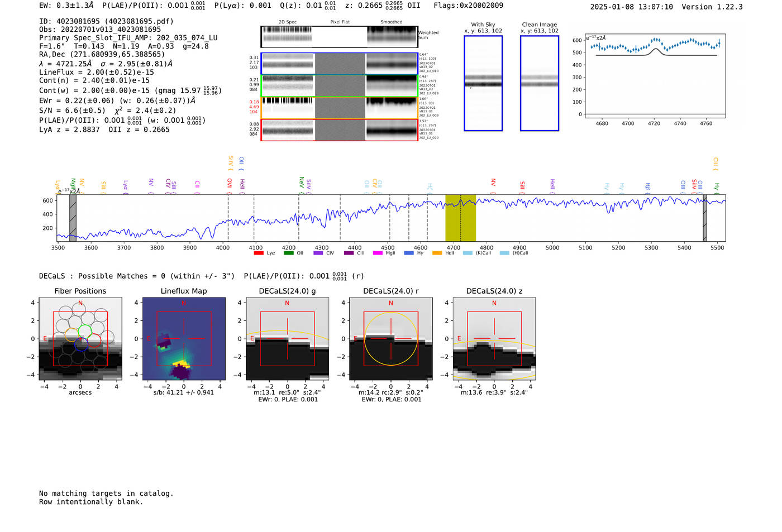This screenshot has width=782, height=532.
Task: Click the blue Hγ legend swatch
Action: 409,253
